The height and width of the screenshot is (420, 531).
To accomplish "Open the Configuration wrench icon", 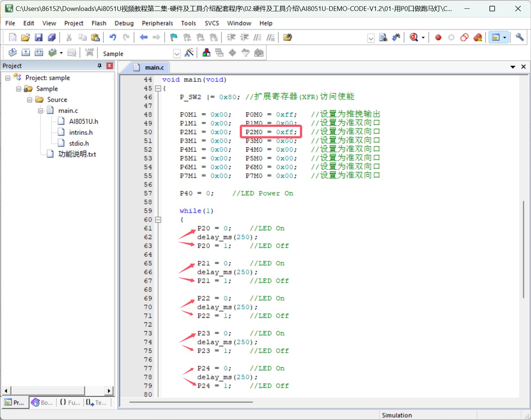I will tap(520, 38).
